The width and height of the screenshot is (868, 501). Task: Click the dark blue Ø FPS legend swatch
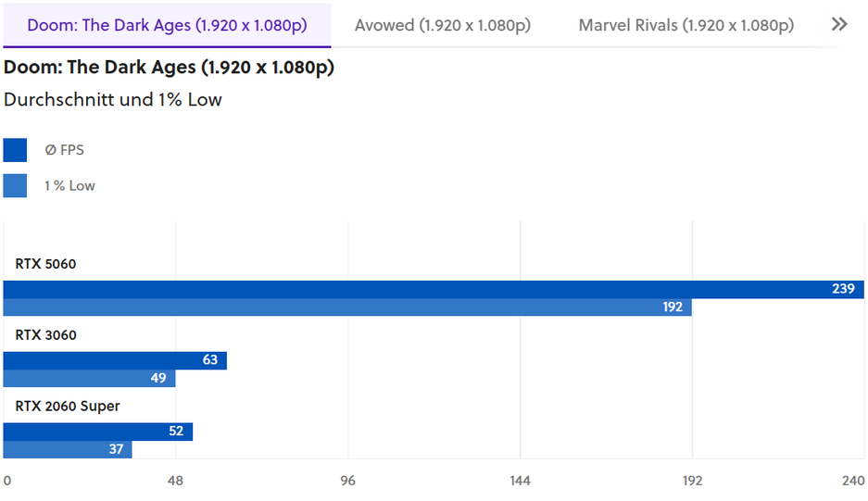coord(16,150)
